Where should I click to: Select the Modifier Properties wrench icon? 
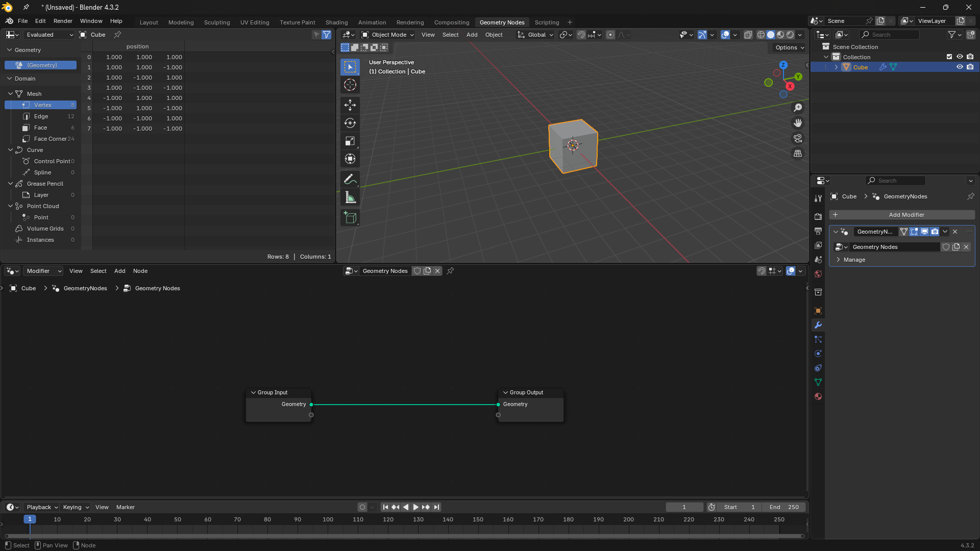818,325
